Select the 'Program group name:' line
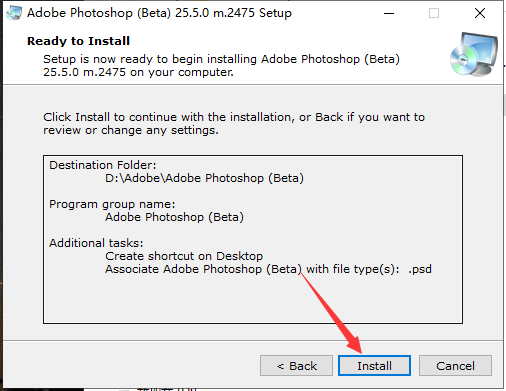The width and height of the screenshot is (506, 391). pos(112,204)
